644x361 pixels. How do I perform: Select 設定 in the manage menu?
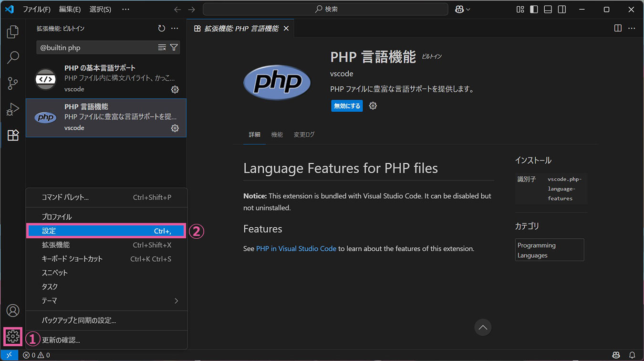pyautogui.click(x=106, y=231)
